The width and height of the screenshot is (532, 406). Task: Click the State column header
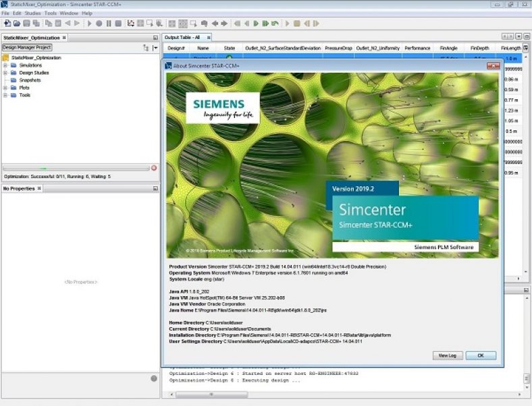(x=230, y=48)
